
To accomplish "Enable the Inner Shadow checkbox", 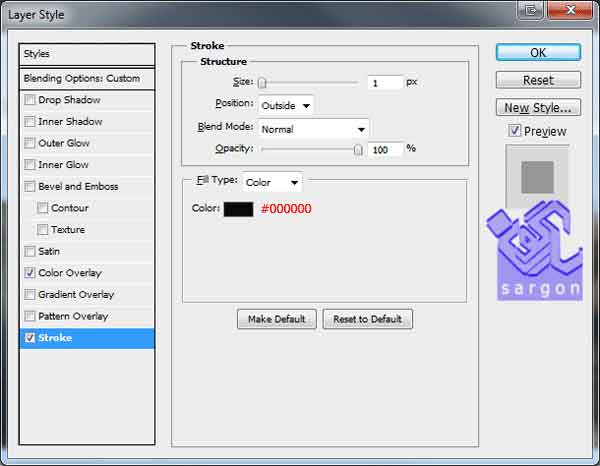I will tap(29, 122).
